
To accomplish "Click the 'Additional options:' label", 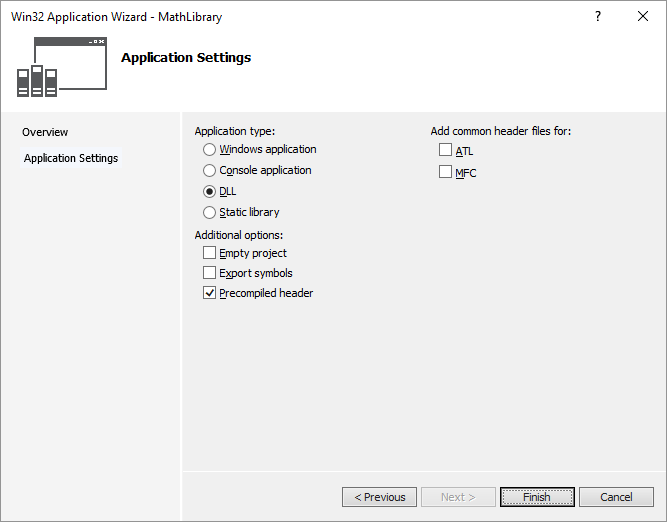I will (239, 235).
